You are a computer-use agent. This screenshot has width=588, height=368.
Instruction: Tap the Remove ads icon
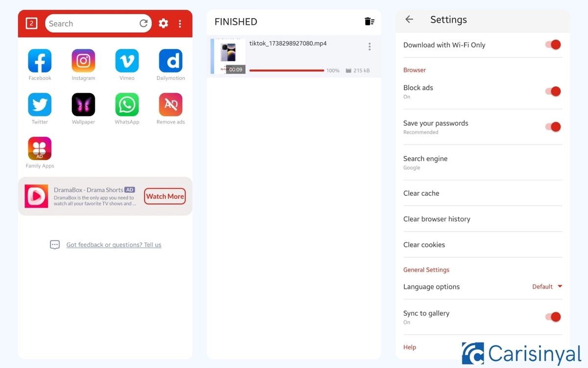coord(171,105)
